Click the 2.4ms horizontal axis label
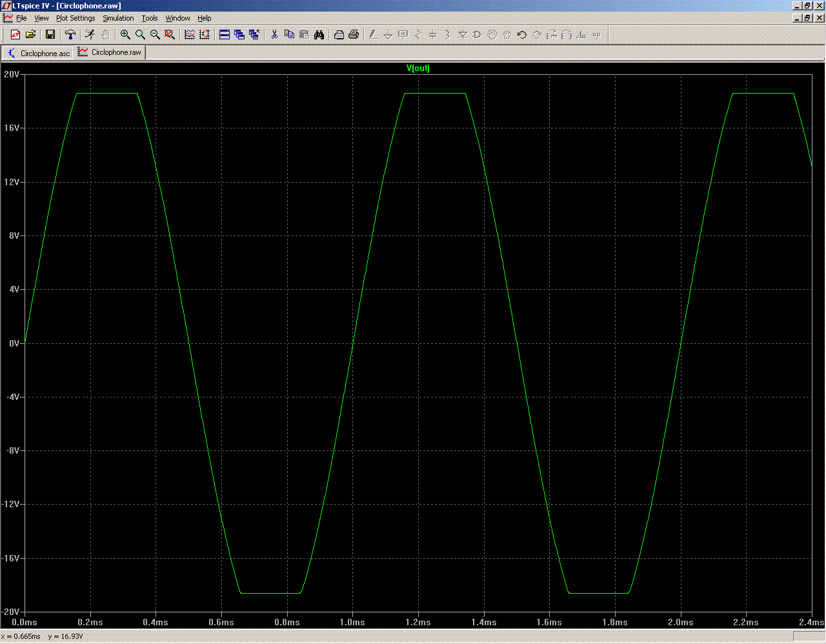826x644 pixels. (x=812, y=622)
